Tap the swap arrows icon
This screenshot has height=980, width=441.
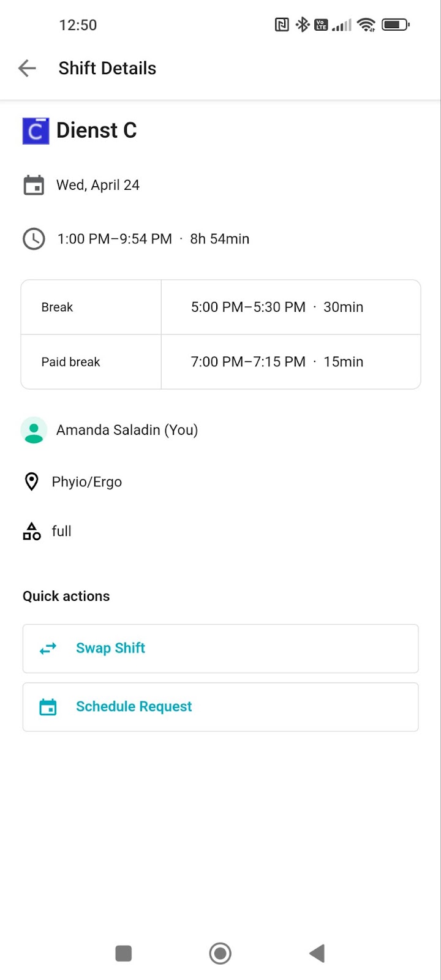click(x=48, y=649)
